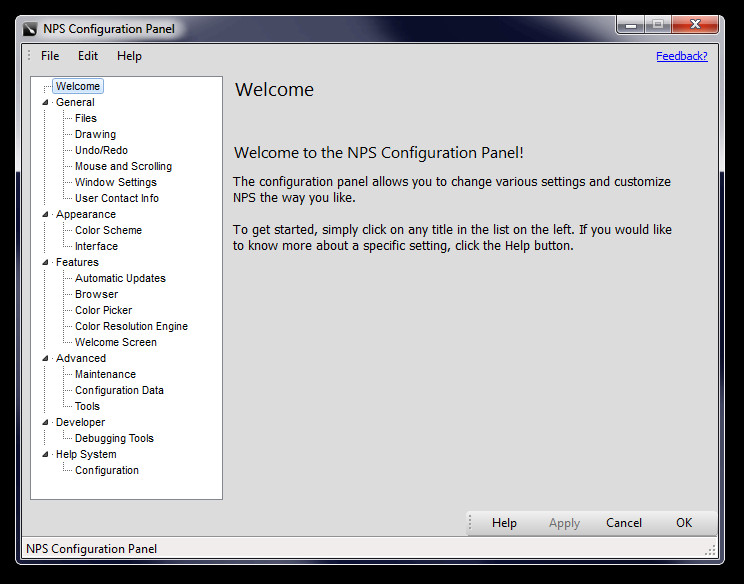Open Tools under Advanced
Image resolution: width=744 pixels, height=584 pixels.
tap(87, 406)
